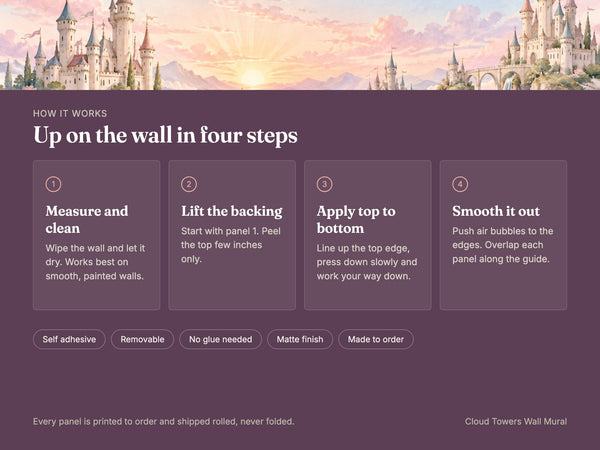Click the step 2 circled number icon
The width and height of the screenshot is (600, 450).
tap(189, 184)
